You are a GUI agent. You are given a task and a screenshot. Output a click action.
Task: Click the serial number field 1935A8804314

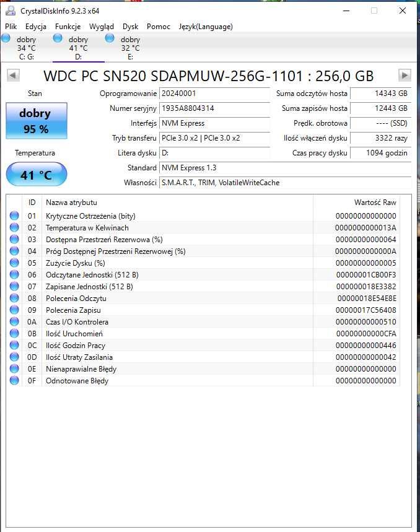214,108
